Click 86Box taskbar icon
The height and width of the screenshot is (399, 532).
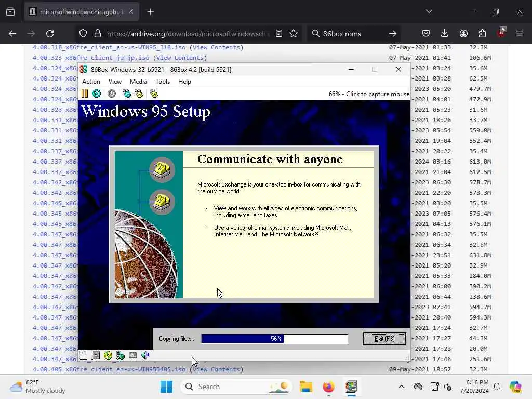[351, 387]
